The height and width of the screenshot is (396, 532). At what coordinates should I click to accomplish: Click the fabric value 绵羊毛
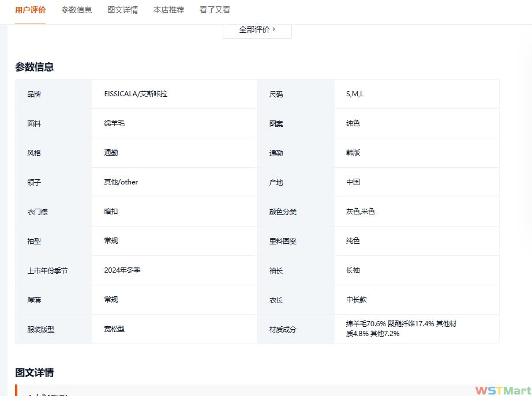tap(114, 123)
